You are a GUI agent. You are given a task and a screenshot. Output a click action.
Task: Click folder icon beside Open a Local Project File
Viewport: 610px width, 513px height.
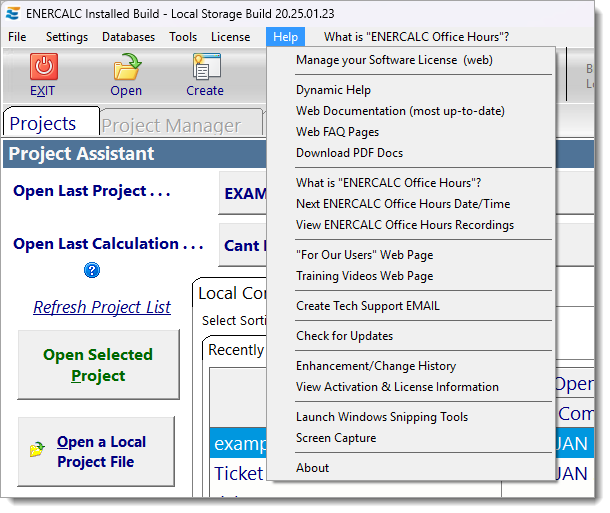[x=37, y=449]
